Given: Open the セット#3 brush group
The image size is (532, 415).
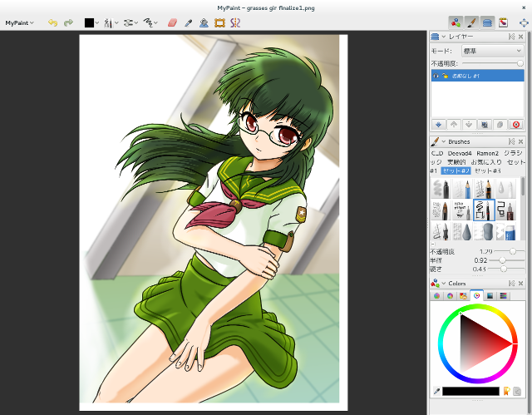Looking at the screenshot, I should pyautogui.click(x=488, y=171).
